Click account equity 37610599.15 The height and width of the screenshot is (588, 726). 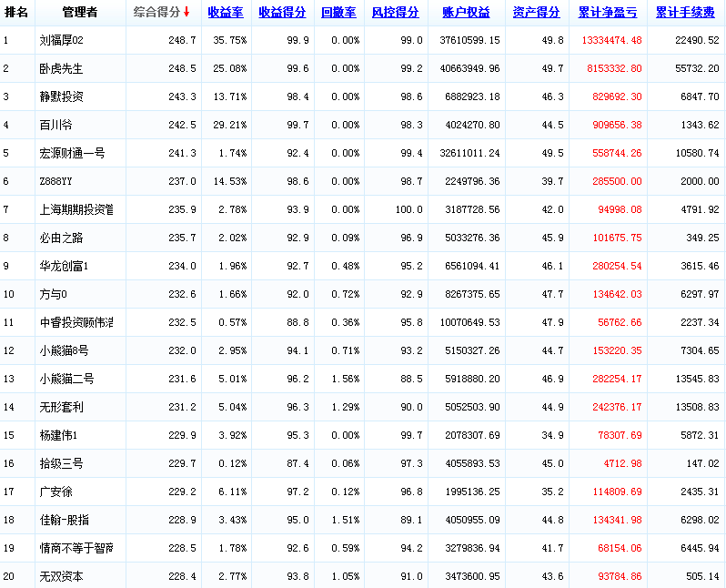[470, 40]
